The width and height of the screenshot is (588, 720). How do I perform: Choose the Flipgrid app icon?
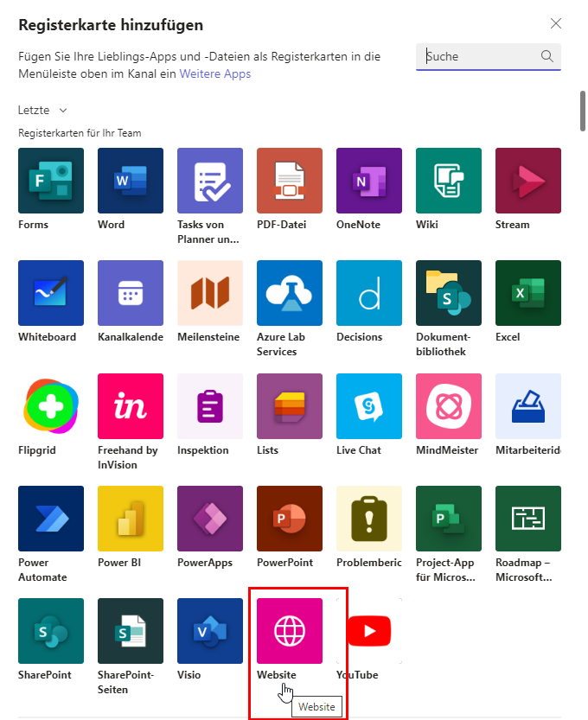(x=51, y=406)
